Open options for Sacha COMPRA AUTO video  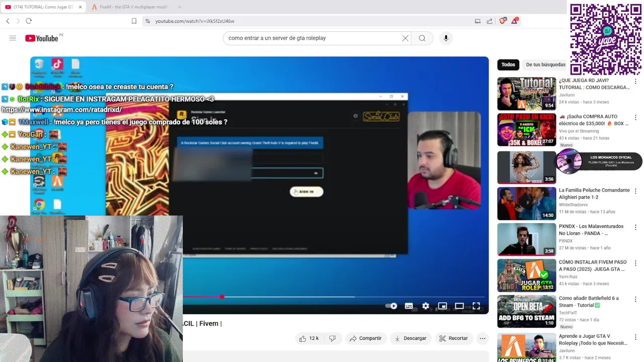[635, 118]
